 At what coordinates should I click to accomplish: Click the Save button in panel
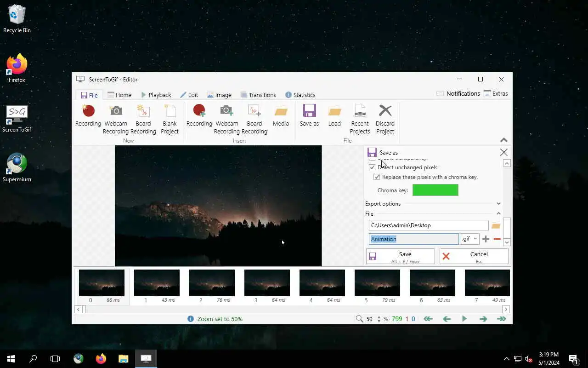tap(400, 257)
